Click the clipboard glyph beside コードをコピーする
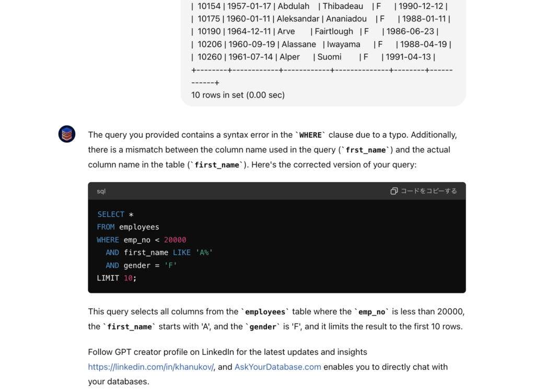The height and width of the screenshot is (392, 535). [x=394, y=191]
